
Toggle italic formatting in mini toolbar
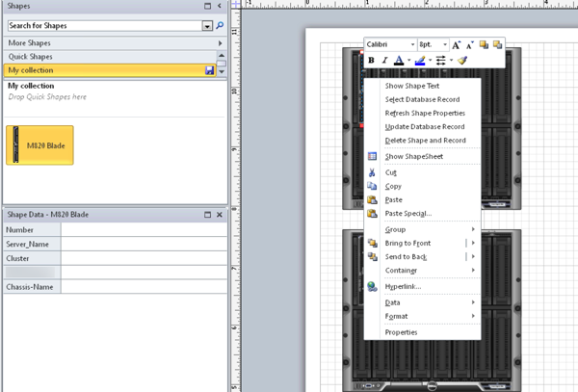click(x=384, y=60)
